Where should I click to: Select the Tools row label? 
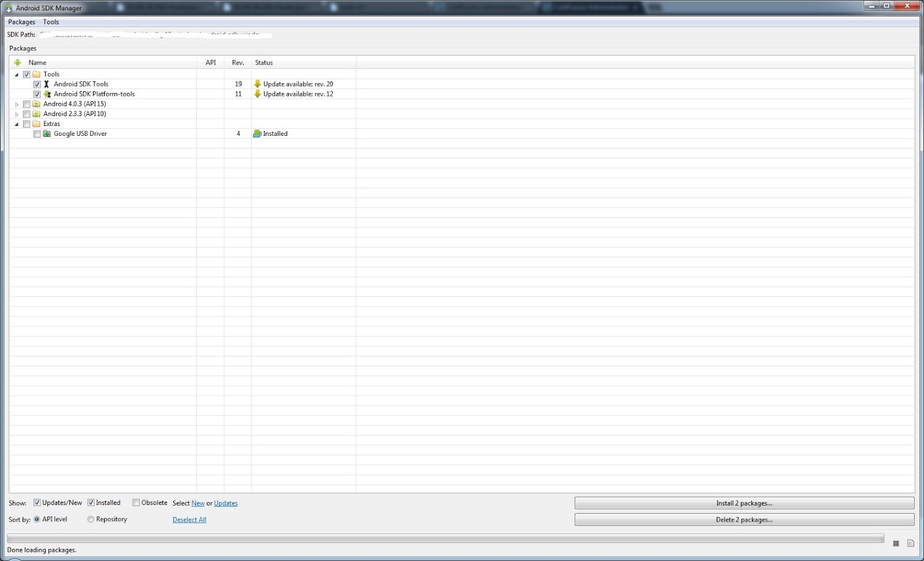(51, 74)
